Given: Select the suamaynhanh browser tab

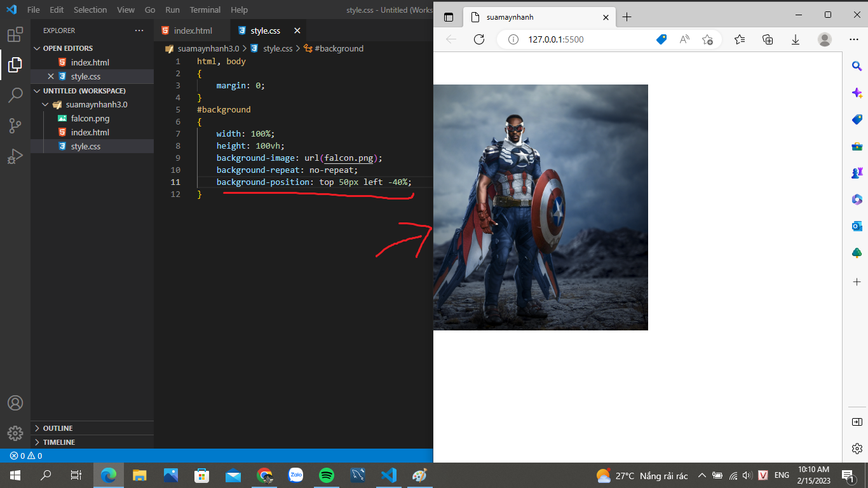Looking at the screenshot, I should pos(539,17).
